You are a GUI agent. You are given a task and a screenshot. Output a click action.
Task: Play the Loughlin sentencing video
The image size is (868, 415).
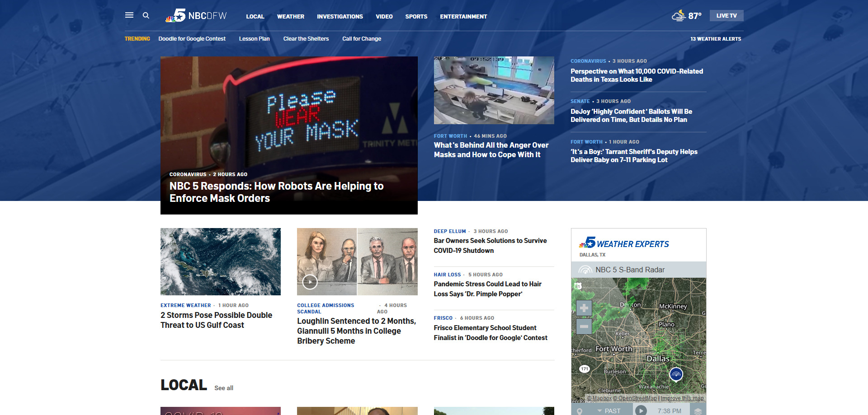coord(310,282)
